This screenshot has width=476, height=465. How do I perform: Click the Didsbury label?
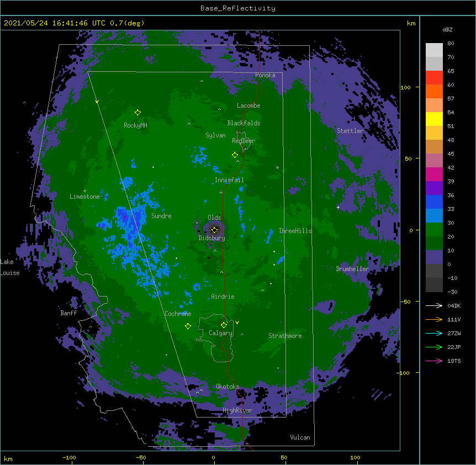[x=212, y=238]
